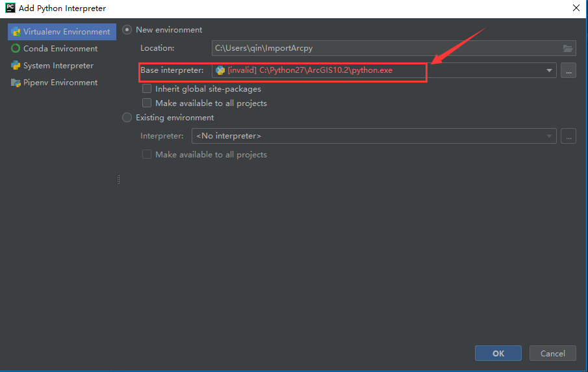Click the Cancel button
This screenshot has height=372, width=588.
[x=553, y=353]
